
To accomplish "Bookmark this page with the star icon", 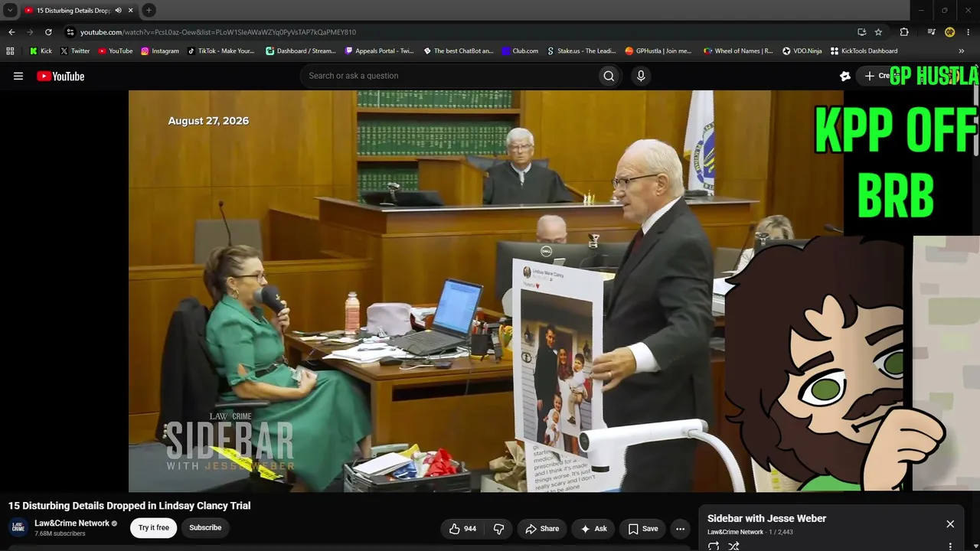I will 878,32.
